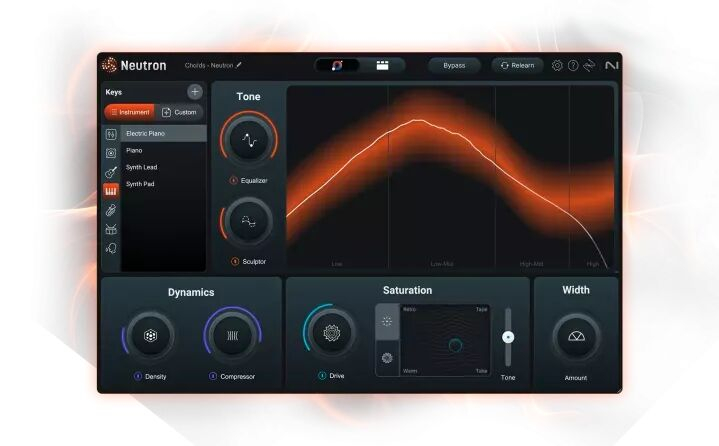
Task: Select the drums instrument category icon
Action: pyautogui.click(x=111, y=228)
